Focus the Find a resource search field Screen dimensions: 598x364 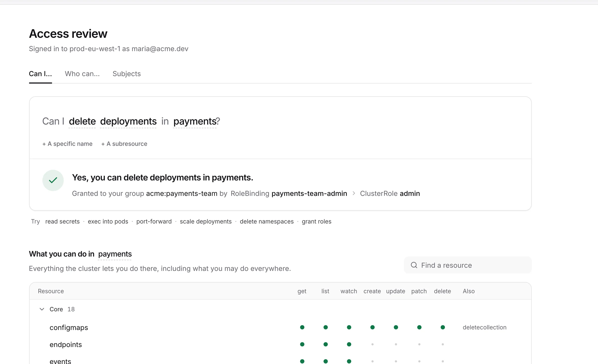(x=467, y=265)
